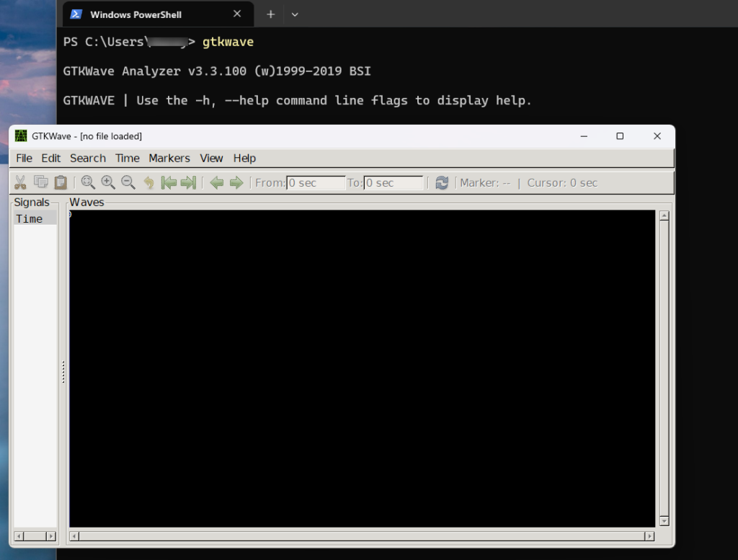The width and height of the screenshot is (738, 560).
Task: Open the Time menu
Action: [128, 158]
